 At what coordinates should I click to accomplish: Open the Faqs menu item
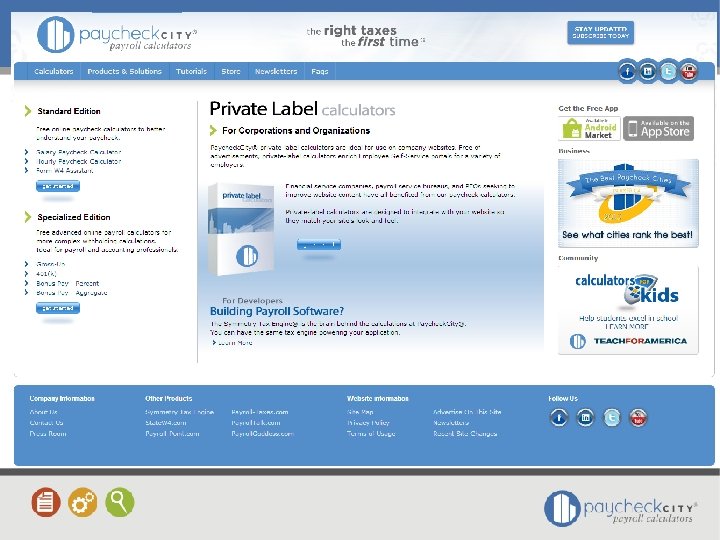pyautogui.click(x=320, y=72)
